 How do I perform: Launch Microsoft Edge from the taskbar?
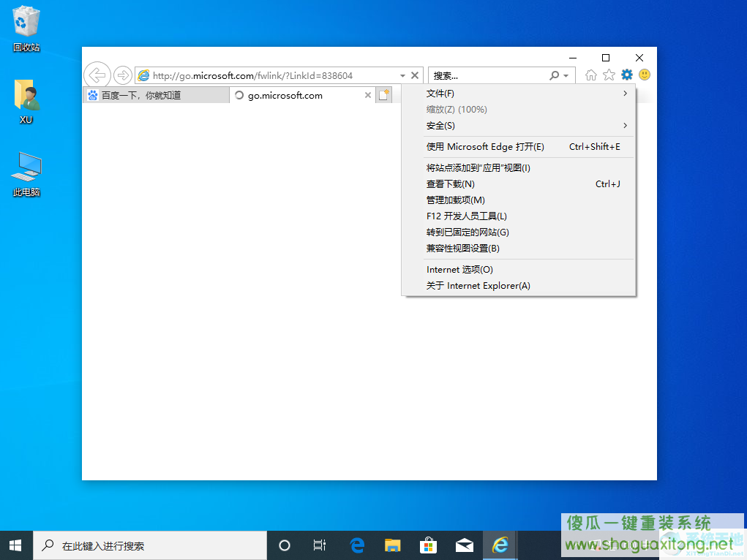tap(357, 545)
